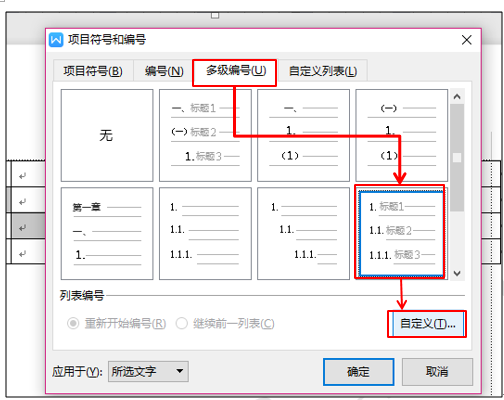Select the 重新开始编号(R) radio button
Image resolution: width=504 pixels, height=400 pixels.
[x=73, y=323]
